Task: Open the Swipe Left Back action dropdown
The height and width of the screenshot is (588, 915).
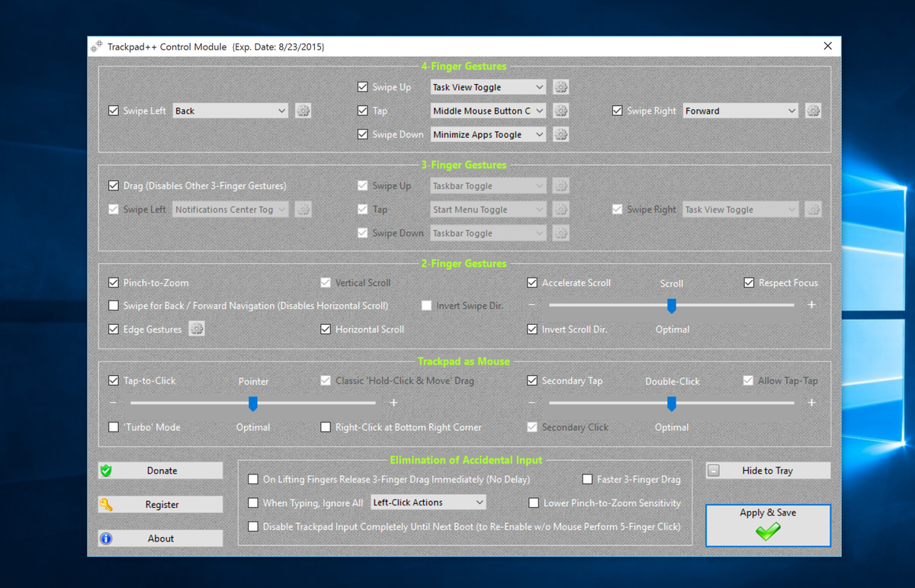Action: click(230, 110)
